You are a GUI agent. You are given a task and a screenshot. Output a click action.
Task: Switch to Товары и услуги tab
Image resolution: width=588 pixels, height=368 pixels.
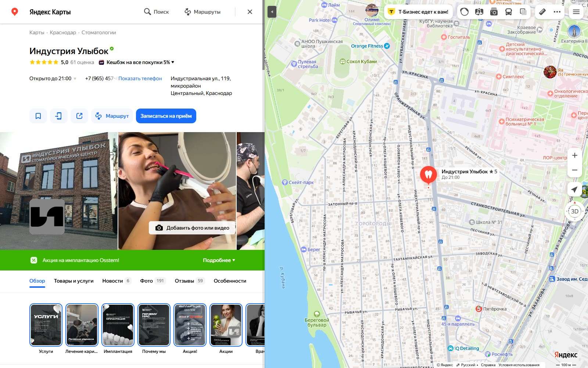coord(73,281)
